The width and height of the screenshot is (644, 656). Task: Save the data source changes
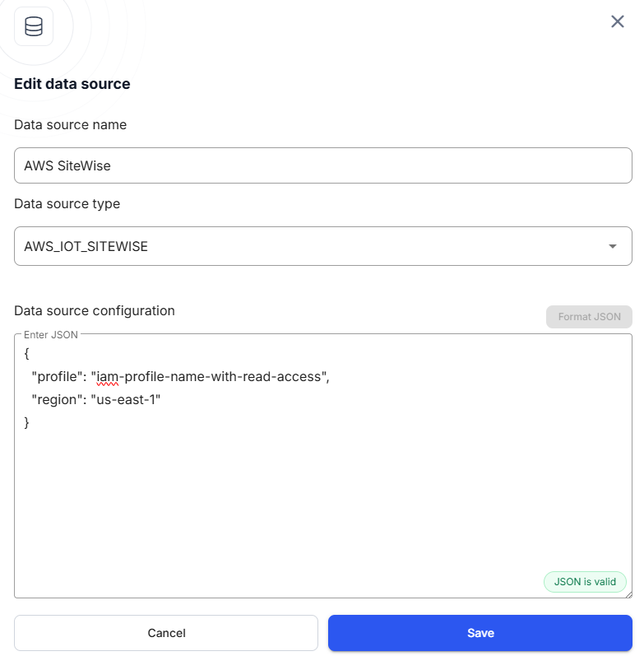(480, 633)
